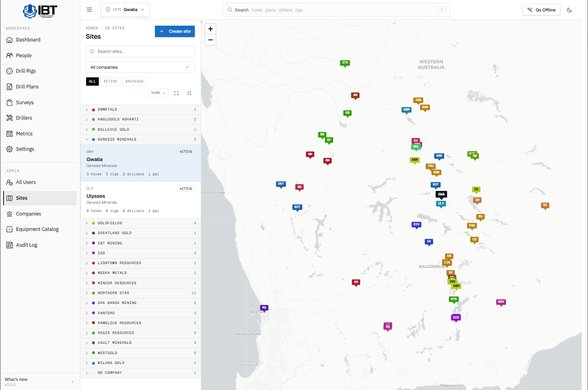Image resolution: width=588 pixels, height=390 pixels.
Task: Click the IBT logo
Action: pos(40,11)
